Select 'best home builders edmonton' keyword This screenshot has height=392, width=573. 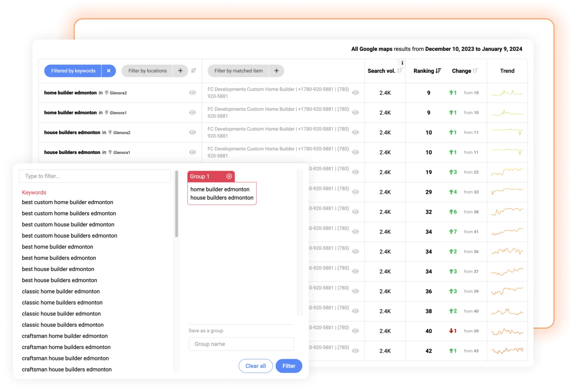point(59,258)
